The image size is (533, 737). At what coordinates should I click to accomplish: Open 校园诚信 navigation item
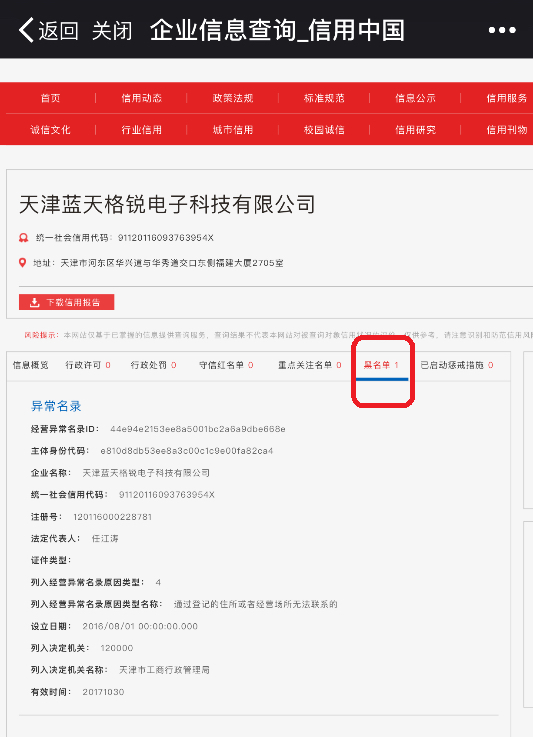point(324,130)
